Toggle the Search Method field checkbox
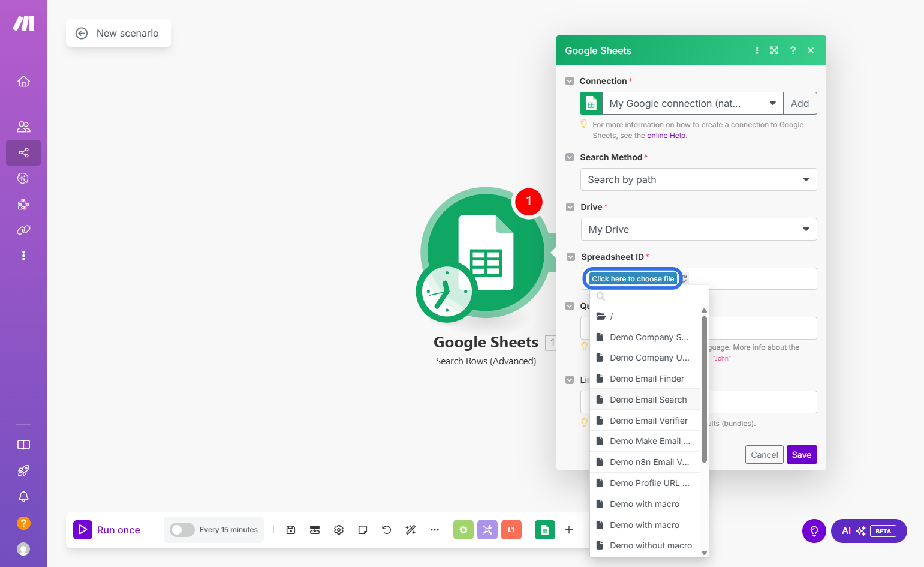924x567 pixels. pyautogui.click(x=570, y=157)
